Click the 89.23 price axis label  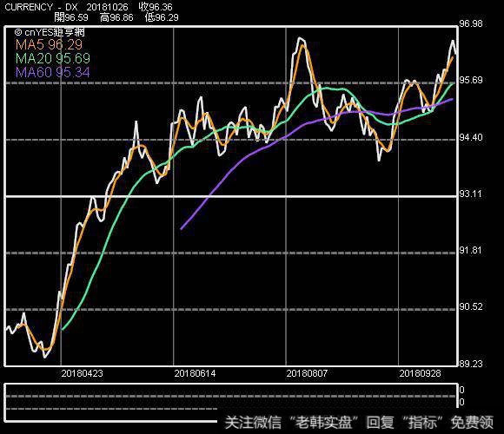pos(471,364)
